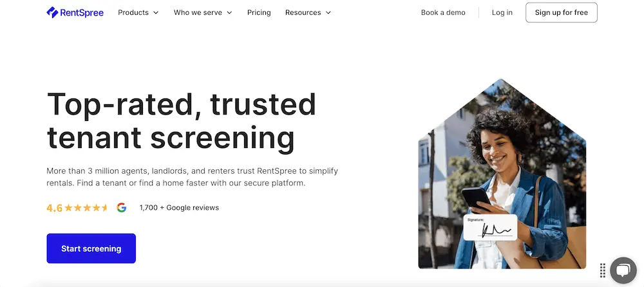Click the Start screening button
644x287 pixels.
[91, 248]
